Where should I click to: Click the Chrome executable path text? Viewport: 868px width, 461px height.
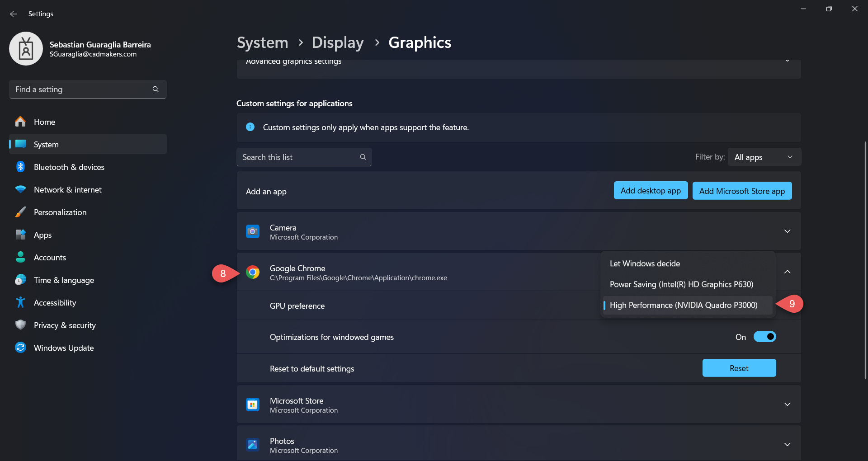coord(359,278)
